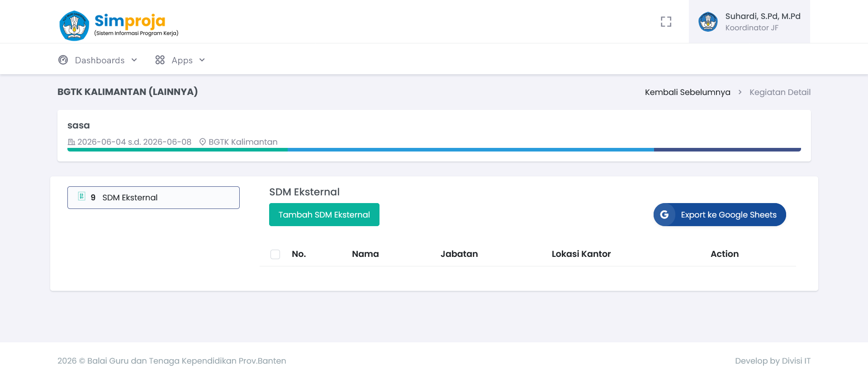The height and width of the screenshot is (379, 868).
Task: Go back via Kembali Sebelumnya link
Action: click(688, 92)
